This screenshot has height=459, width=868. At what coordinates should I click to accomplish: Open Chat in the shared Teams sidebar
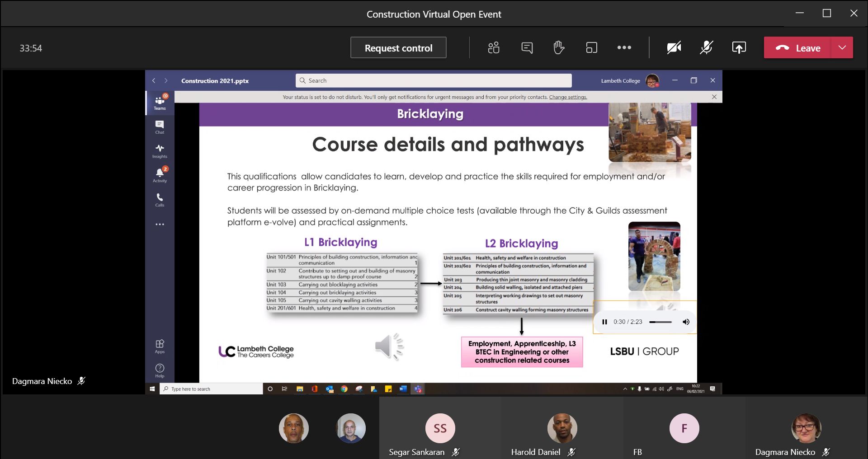160,127
